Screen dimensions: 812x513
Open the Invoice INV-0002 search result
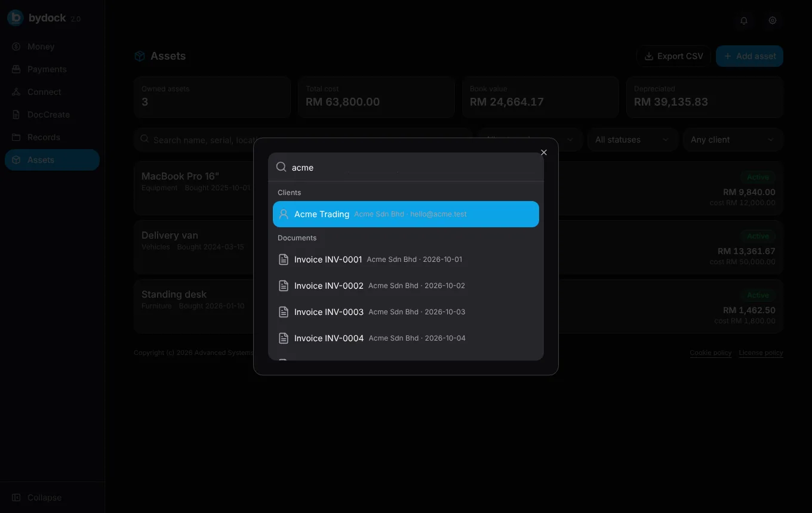coord(406,286)
